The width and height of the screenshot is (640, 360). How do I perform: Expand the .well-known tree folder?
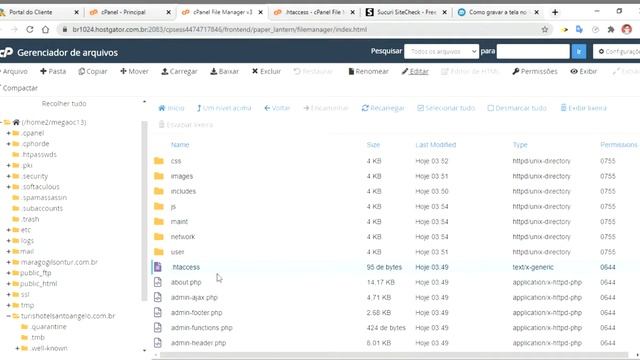tap(17, 348)
